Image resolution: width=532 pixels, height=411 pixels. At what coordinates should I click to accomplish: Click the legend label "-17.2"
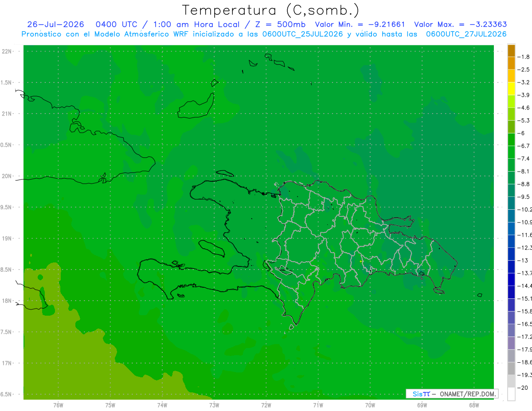tap(525, 337)
